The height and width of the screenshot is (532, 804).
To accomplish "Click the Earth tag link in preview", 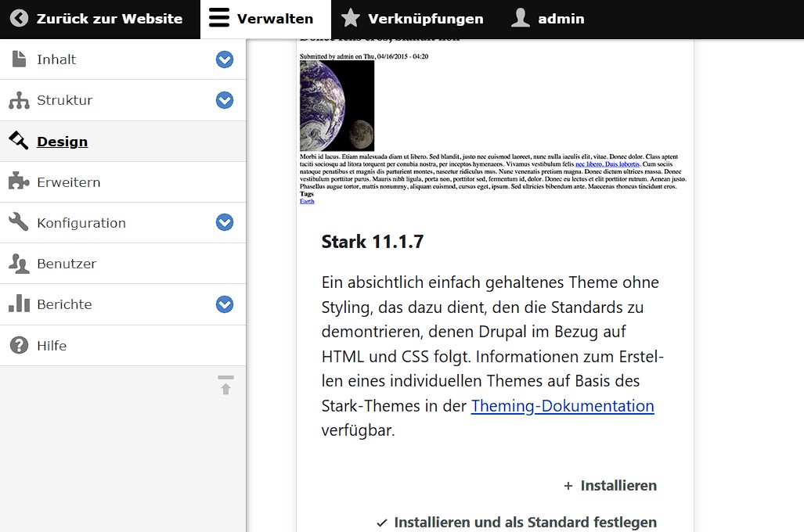I will 307,201.
